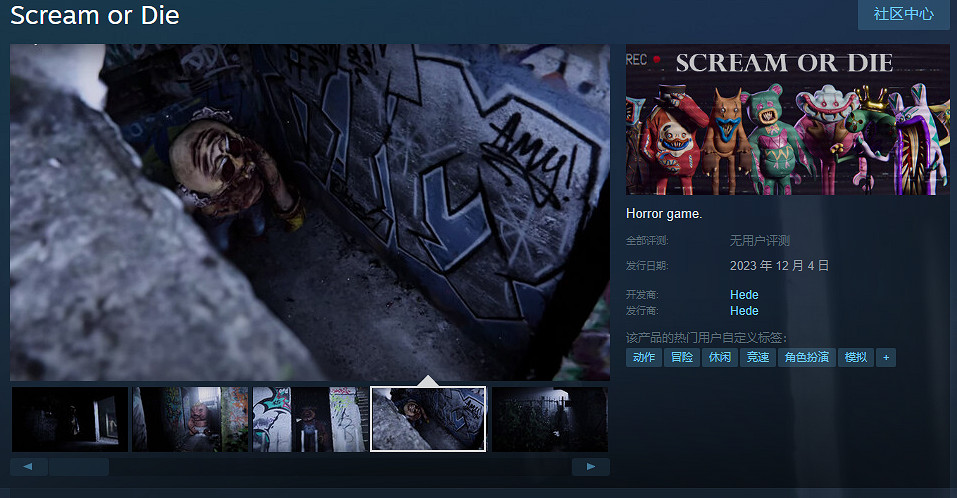Click the Scream or Die header banner image

[788, 119]
